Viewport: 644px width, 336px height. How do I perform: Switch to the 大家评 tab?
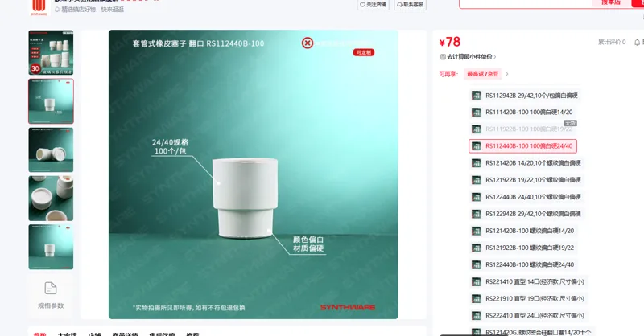click(x=67, y=334)
